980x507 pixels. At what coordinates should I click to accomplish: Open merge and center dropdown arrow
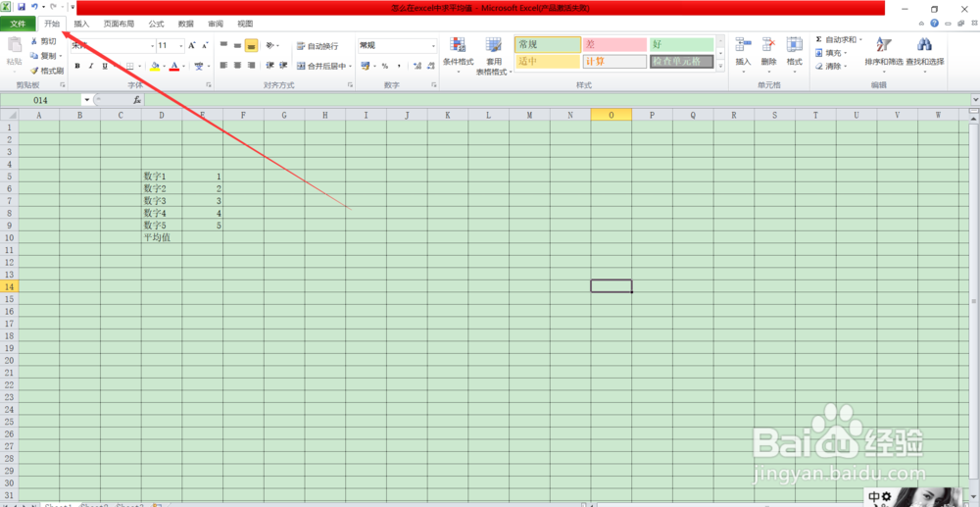(351, 66)
